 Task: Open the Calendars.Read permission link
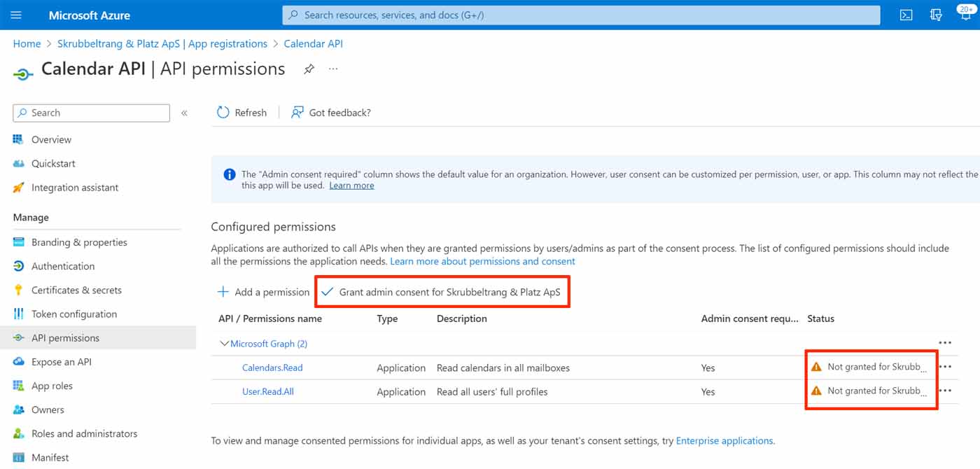click(272, 367)
